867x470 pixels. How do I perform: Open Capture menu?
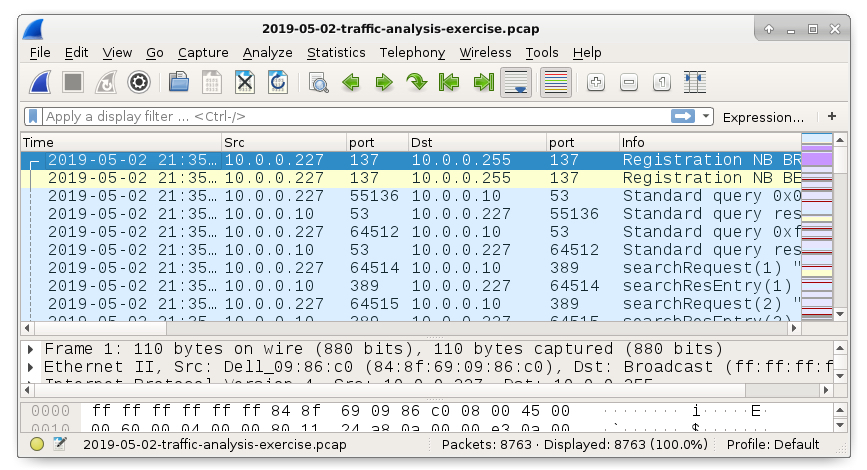point(203,53)
